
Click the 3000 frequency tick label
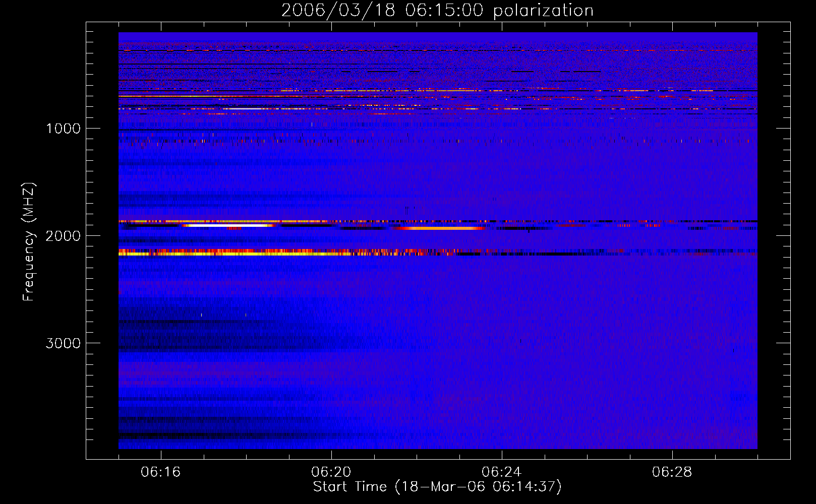63,343
